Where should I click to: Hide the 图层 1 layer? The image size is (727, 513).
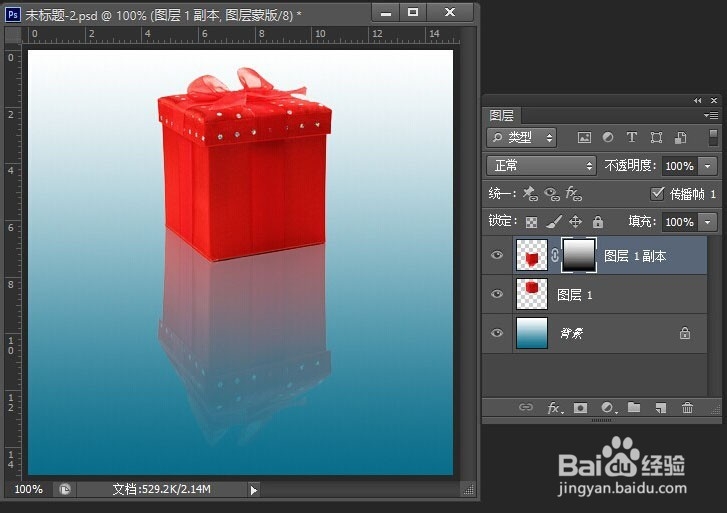coord(497,294)
